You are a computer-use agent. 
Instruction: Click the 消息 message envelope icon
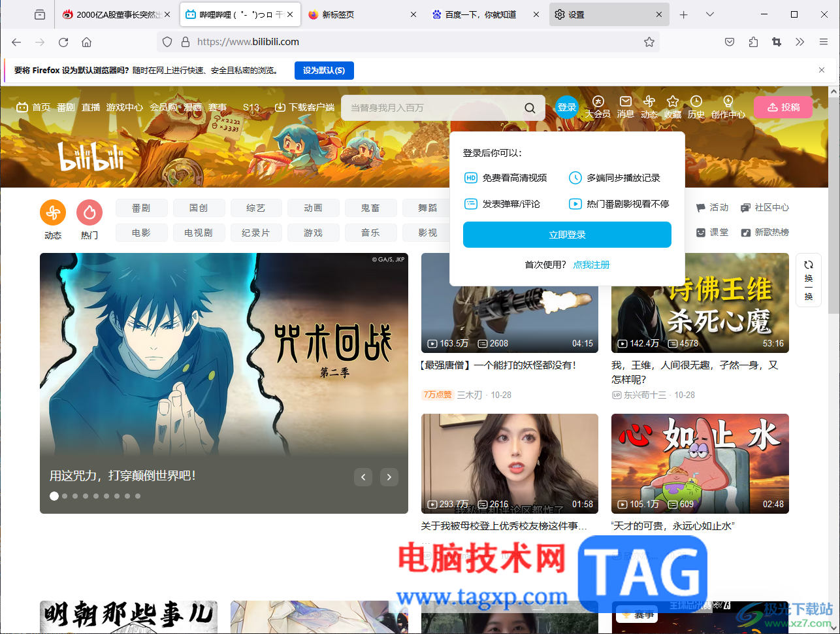pyautogui.click(x=625, y=102)
